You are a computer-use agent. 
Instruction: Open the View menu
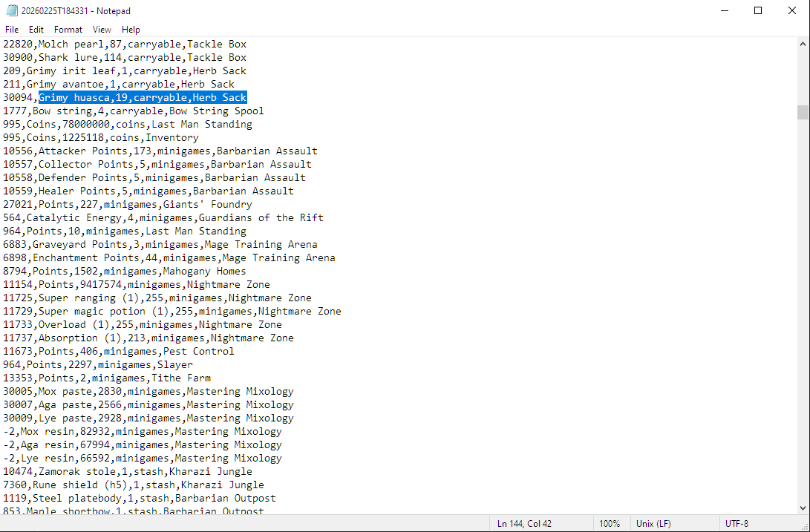(102, 30)
